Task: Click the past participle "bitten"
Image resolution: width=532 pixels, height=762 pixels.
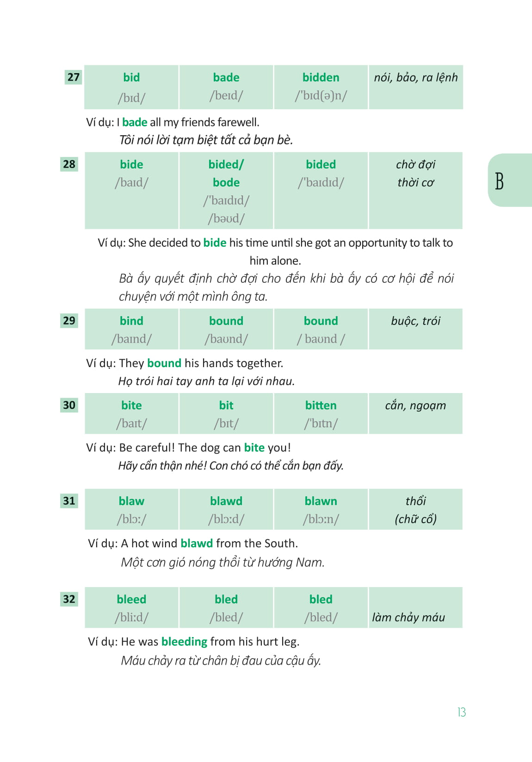Action: tap(321, 405)
